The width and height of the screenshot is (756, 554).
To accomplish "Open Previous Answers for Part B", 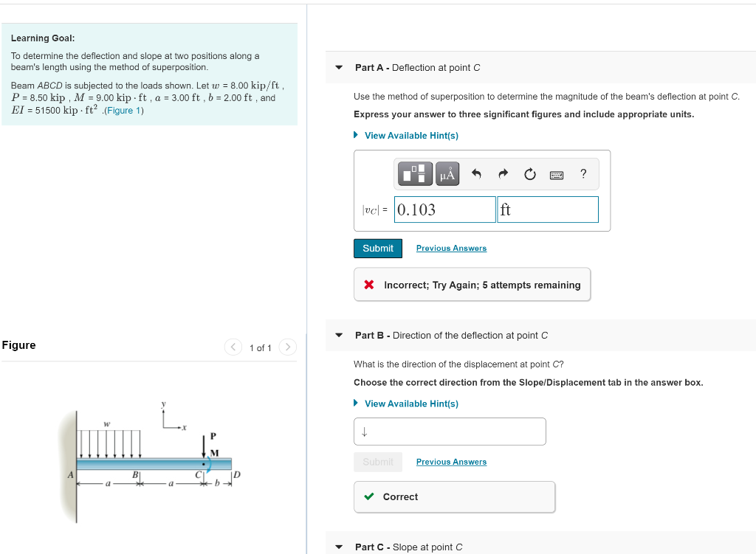I will [450, 462].
